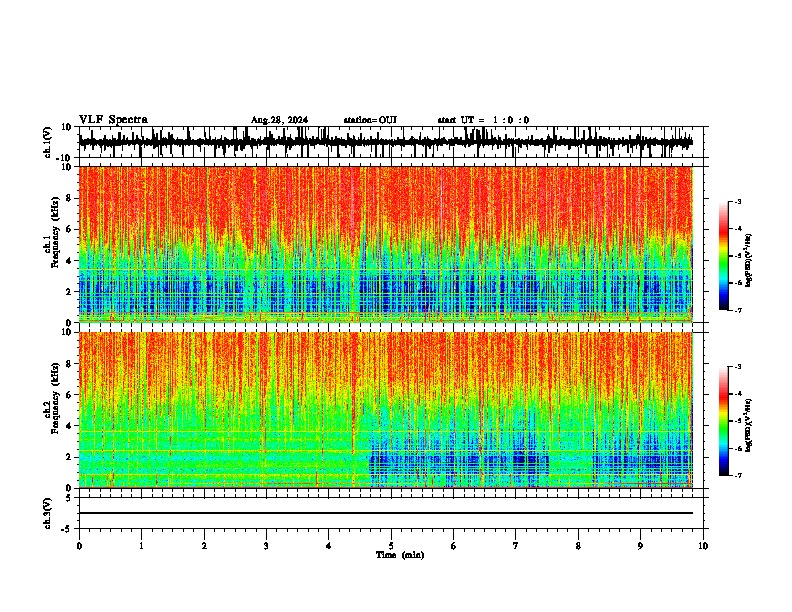Click the time axis tick "8"
Screen dimensions: 792x612
578,546
